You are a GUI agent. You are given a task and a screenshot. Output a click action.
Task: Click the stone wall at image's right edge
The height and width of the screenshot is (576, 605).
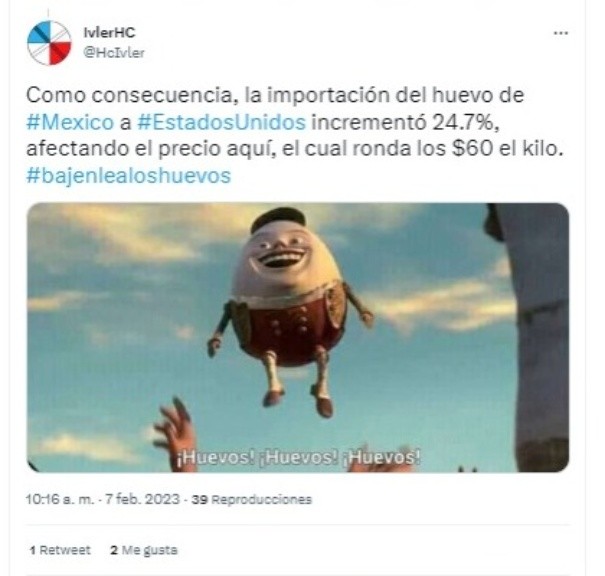(x=534, y=337)
